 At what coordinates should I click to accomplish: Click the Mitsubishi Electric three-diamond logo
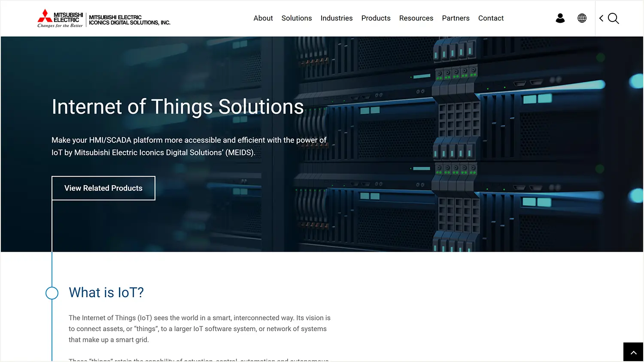(x=45, y=16)
